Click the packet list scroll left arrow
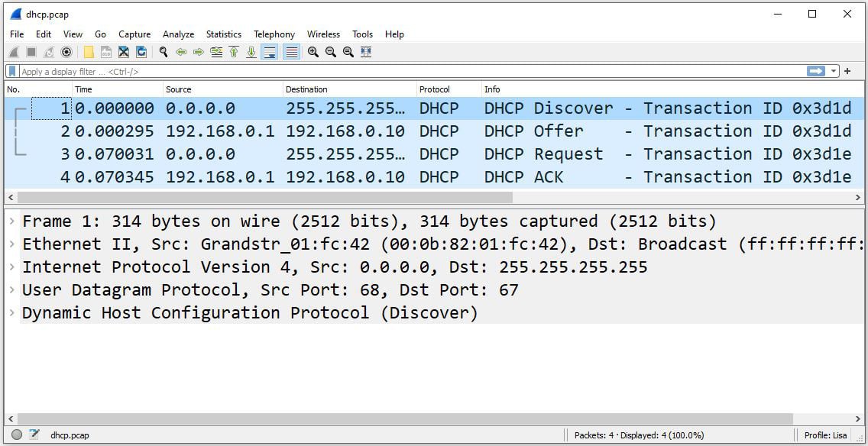Image resolution: width=868 pixels, height=446 pixels. [10, 197]
